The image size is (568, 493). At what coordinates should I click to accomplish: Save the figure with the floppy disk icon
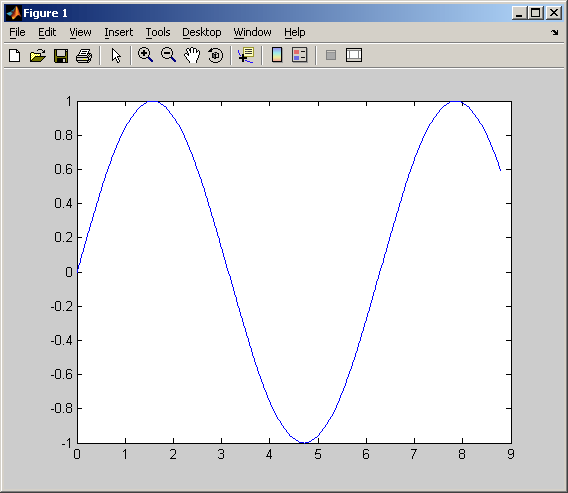point(61,56)
